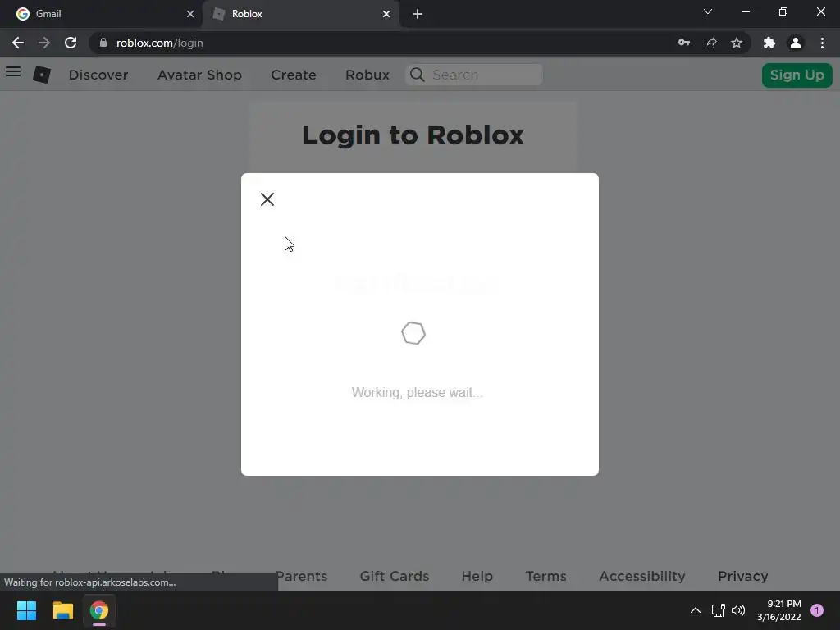This screenshot has height=630, width=840.
Task: Show hidden system tray icons
Action: 696,610
